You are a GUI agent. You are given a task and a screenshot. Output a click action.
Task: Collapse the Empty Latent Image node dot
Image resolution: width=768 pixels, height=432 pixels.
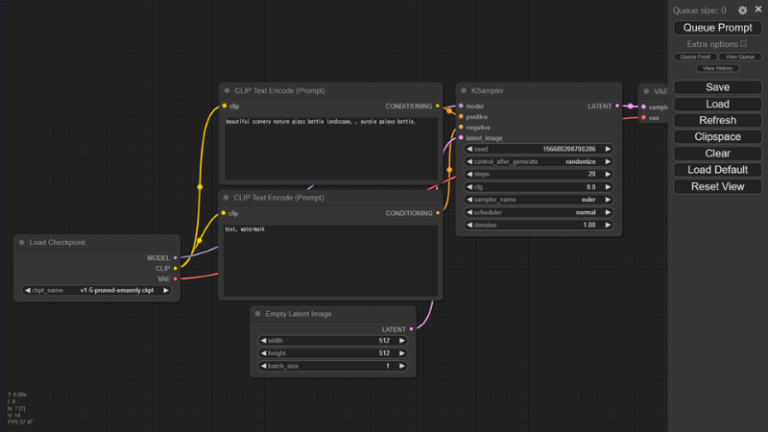click(258, 314)
